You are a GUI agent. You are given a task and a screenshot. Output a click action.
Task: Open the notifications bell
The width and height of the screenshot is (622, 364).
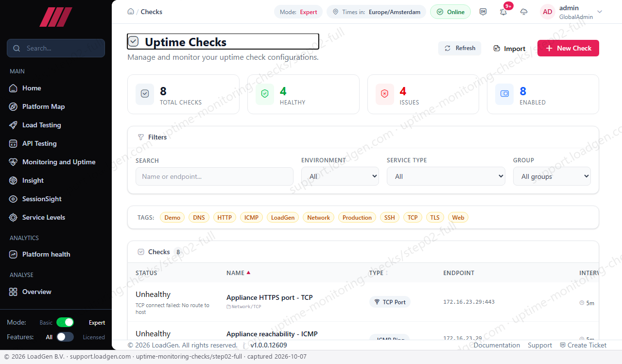503,12
